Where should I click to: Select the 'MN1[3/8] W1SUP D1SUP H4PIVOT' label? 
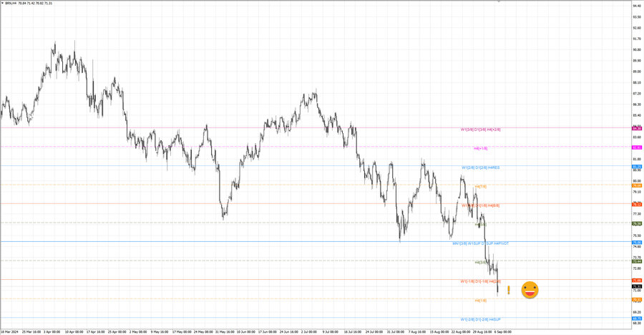coord(481,243)
